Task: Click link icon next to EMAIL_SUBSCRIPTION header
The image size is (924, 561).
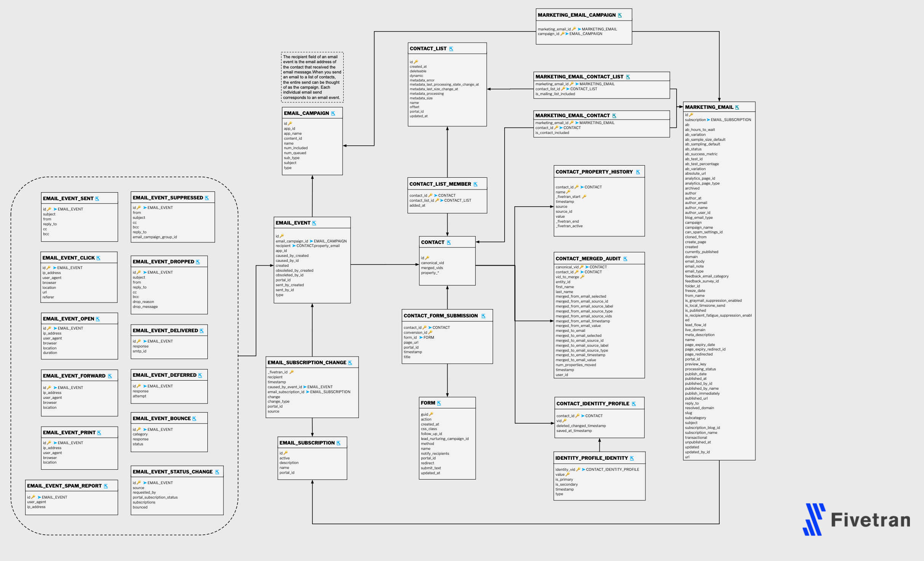Action: (x=339, y=443)
